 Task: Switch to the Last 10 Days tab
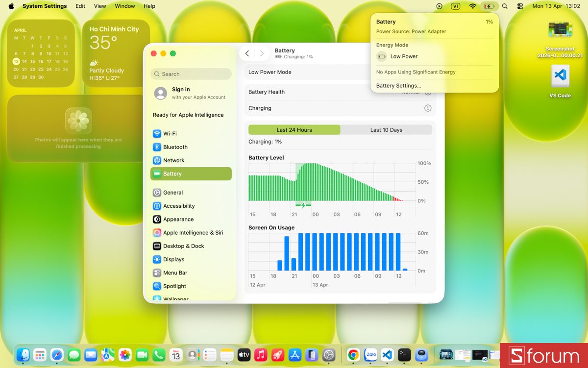pos(386,129)
